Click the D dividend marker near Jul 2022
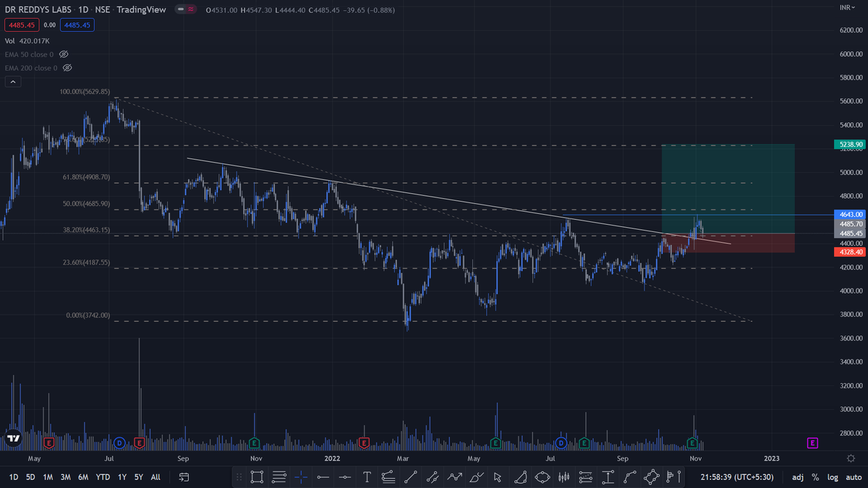Screen dimensions: 868x488 561,442
